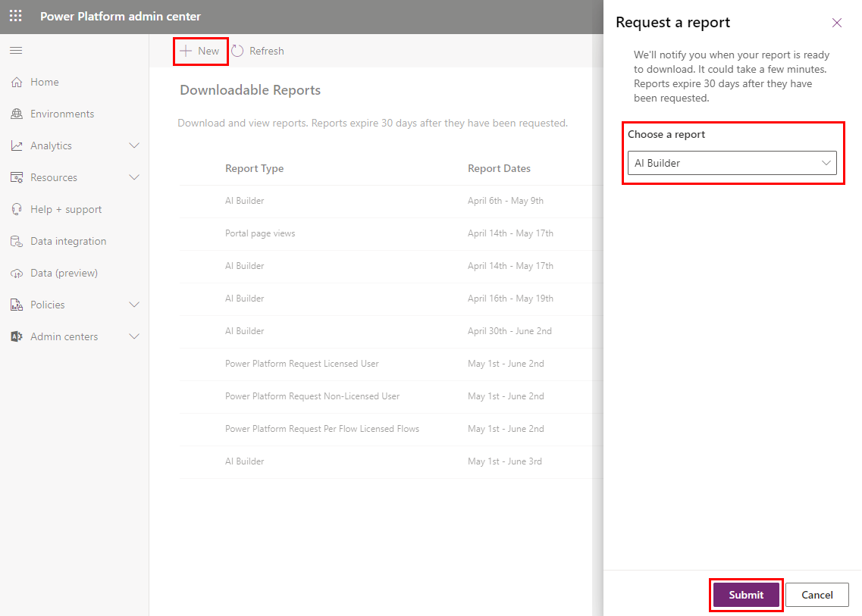This screenshot has height=616, width=862.
Task: Open the app launcher waffle icon
Action: 15,15
